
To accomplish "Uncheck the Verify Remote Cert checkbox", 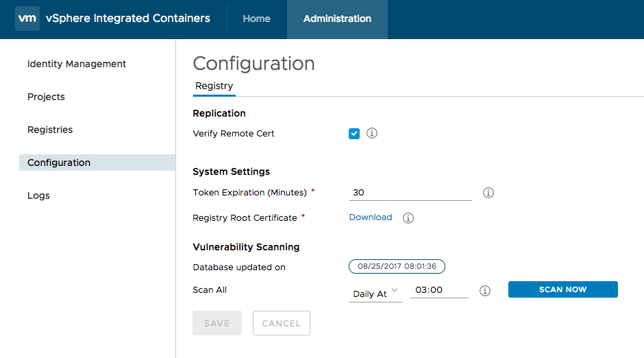I will (x=354, y=134).
